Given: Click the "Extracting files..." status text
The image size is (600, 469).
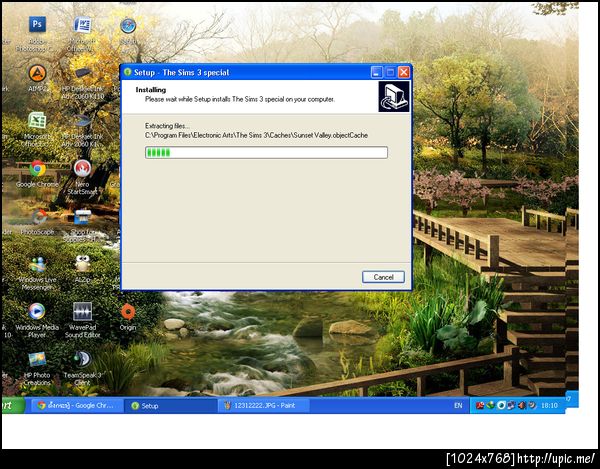Looking at the screenshot, I should (167, 125).
